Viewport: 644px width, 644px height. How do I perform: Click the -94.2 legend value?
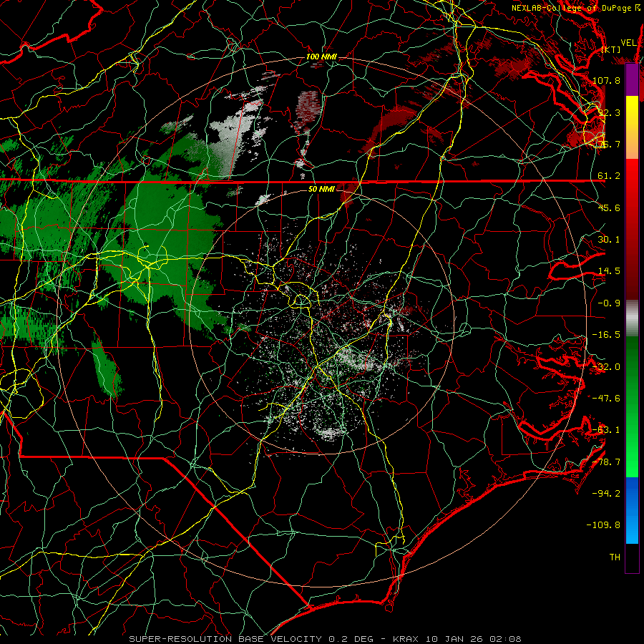click(606, 494)
